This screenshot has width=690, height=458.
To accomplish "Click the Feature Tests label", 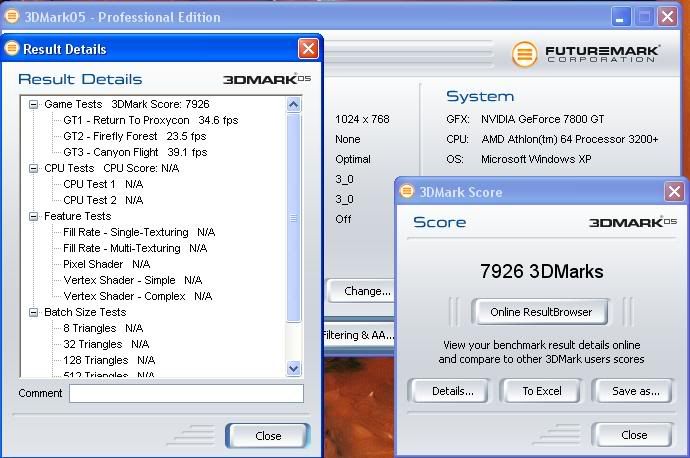I will pyautogui.click(x=77, y=216).
